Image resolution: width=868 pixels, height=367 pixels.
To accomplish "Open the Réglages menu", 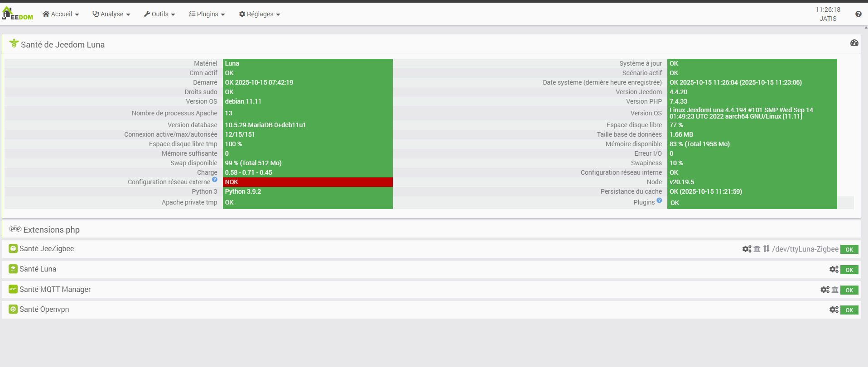I will [260, 14].
